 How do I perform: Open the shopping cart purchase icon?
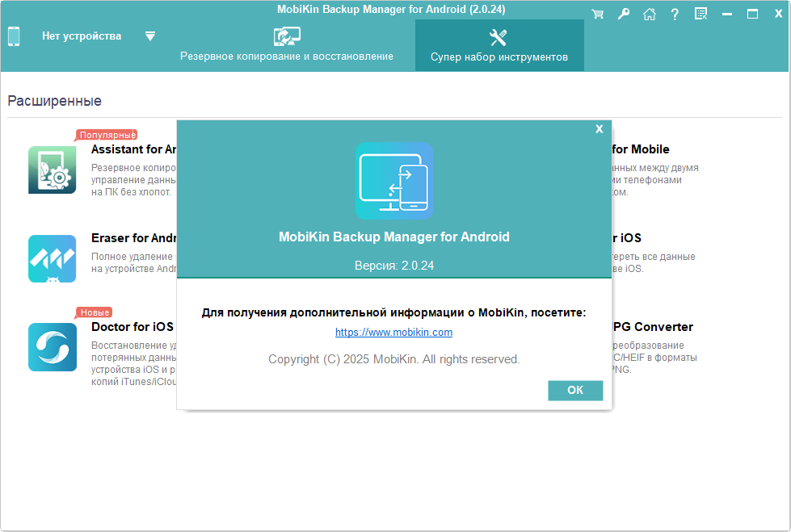(598, 14)
